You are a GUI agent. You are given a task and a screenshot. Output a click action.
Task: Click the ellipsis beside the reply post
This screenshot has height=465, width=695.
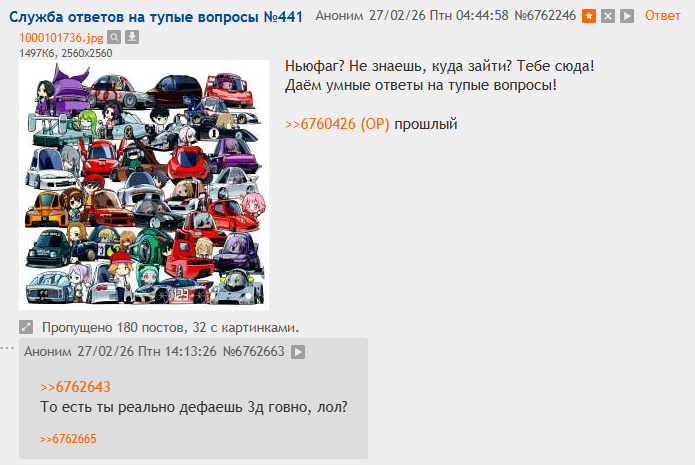pyautogui.click(x=7, y=348)
